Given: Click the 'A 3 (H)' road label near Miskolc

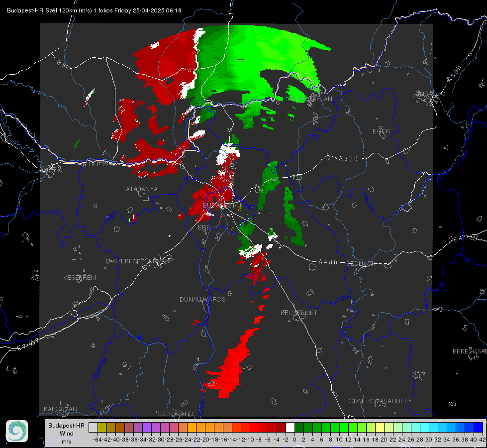Looking at the screenshot, I should tap(454, 74).
